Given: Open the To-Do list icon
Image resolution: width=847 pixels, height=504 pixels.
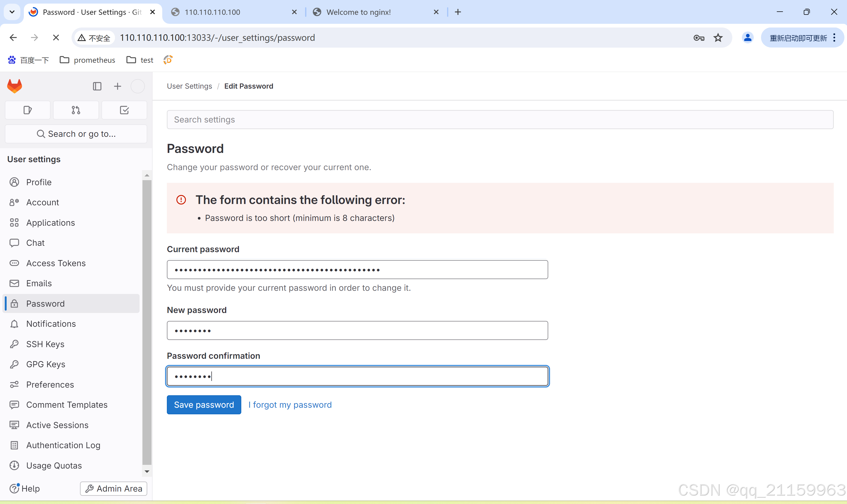Looking at the screenshot, I should (x=124, y=110).
